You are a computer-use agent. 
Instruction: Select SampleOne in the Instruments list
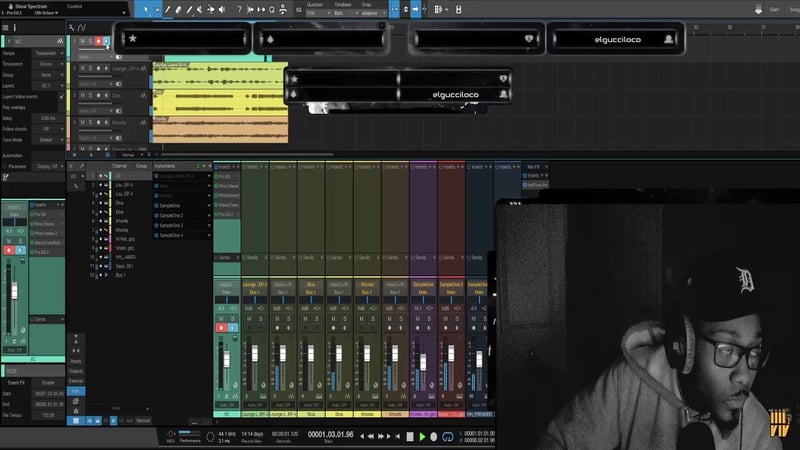[170, 206]
